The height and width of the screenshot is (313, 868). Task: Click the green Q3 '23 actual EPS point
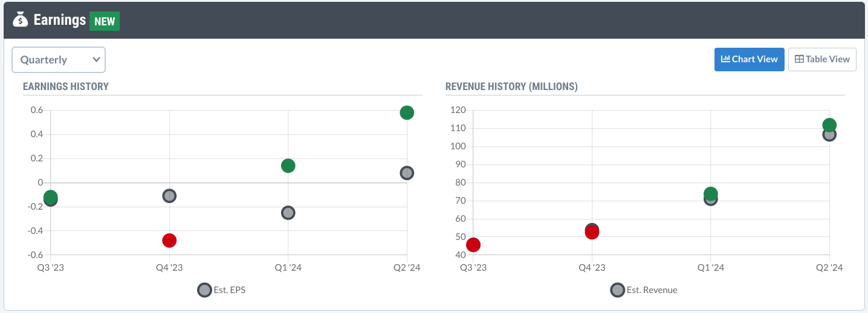pos(51,196)
